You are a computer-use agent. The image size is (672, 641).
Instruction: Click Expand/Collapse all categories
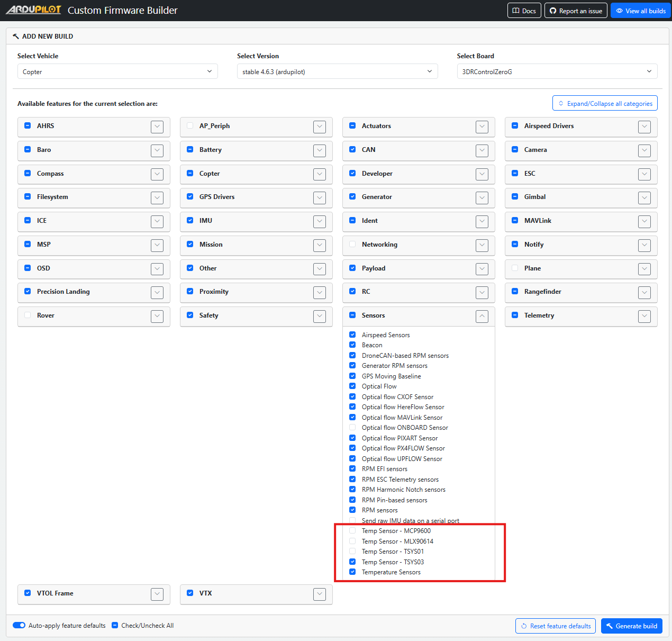605,103
